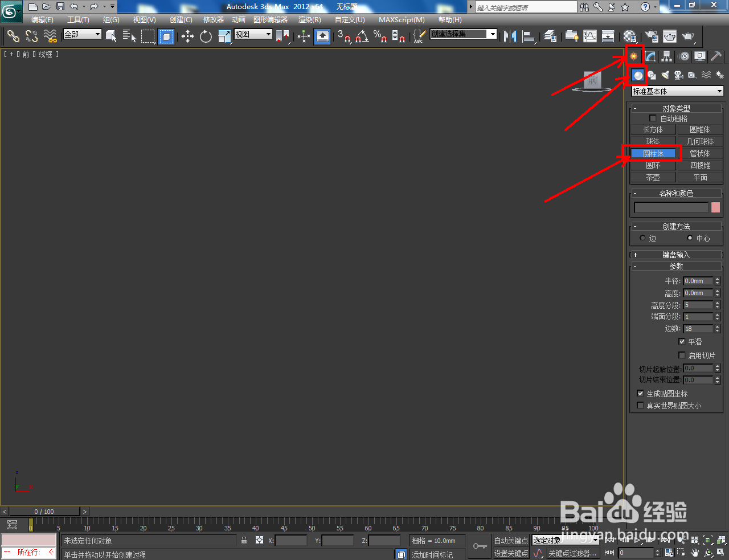
Task: Collapse the 参数 rollout
Action: tap(676, 267)
